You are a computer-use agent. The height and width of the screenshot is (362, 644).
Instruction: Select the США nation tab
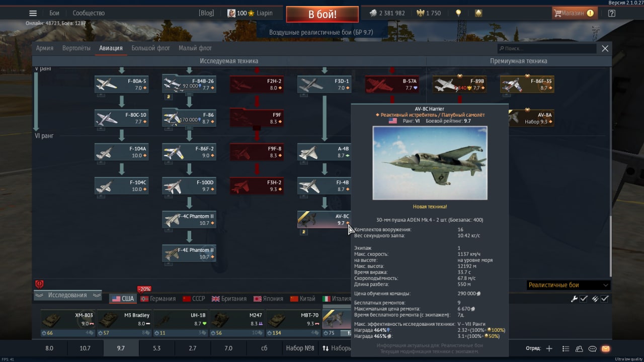[x=123, y=299]
